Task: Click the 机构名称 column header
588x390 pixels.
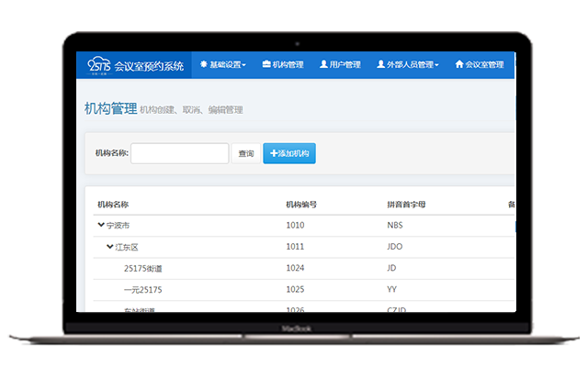Action: point(112,204)
